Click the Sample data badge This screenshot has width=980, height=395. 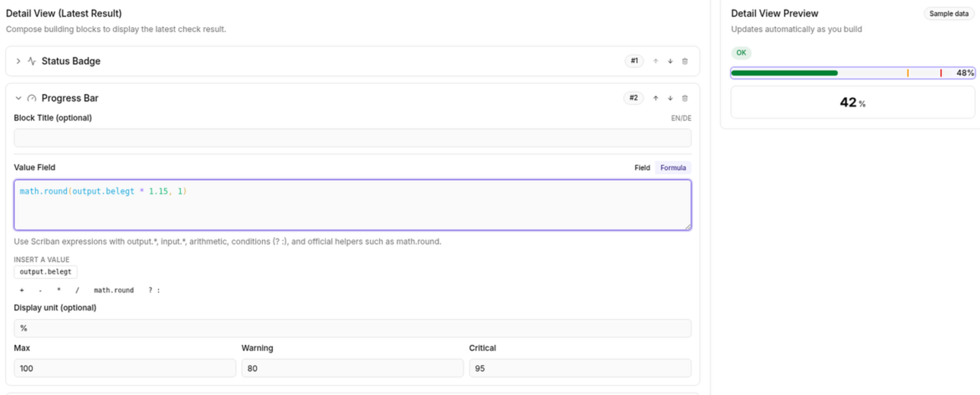pos(949,14)
